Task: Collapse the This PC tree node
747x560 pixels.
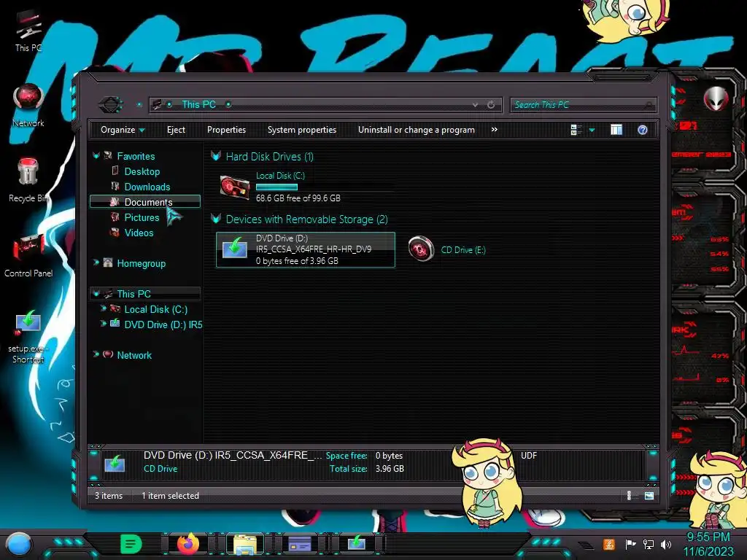Action: click(96, 293)
